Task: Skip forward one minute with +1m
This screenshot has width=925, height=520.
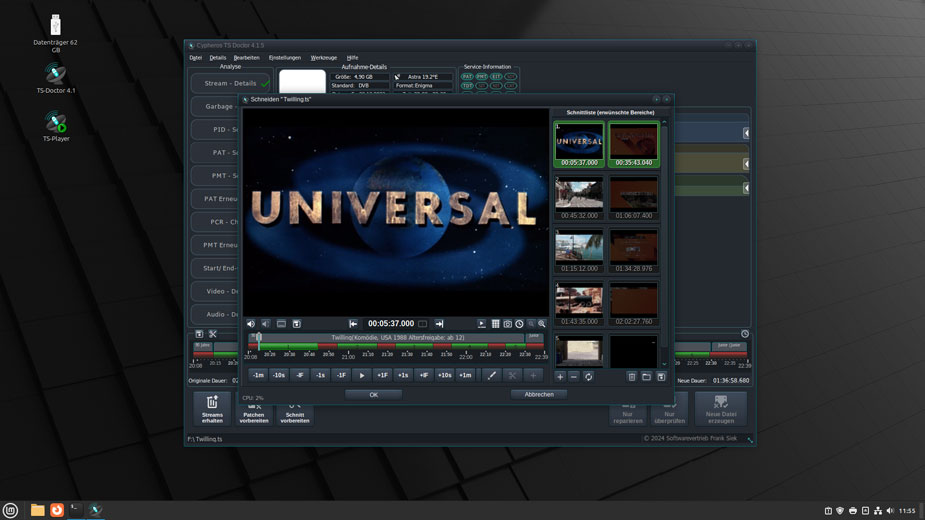Action: click(465, 375)
